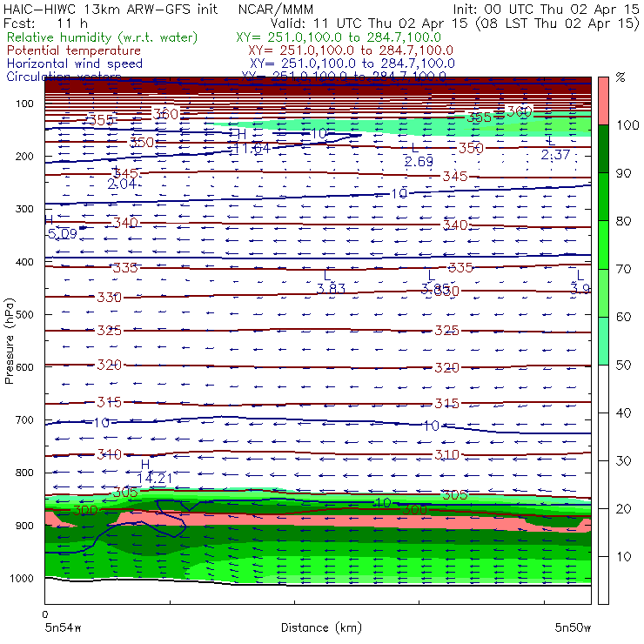644x644 pixels.
Task: Select the light green 60–70% colorbar segment
Action: coord(603,292)
